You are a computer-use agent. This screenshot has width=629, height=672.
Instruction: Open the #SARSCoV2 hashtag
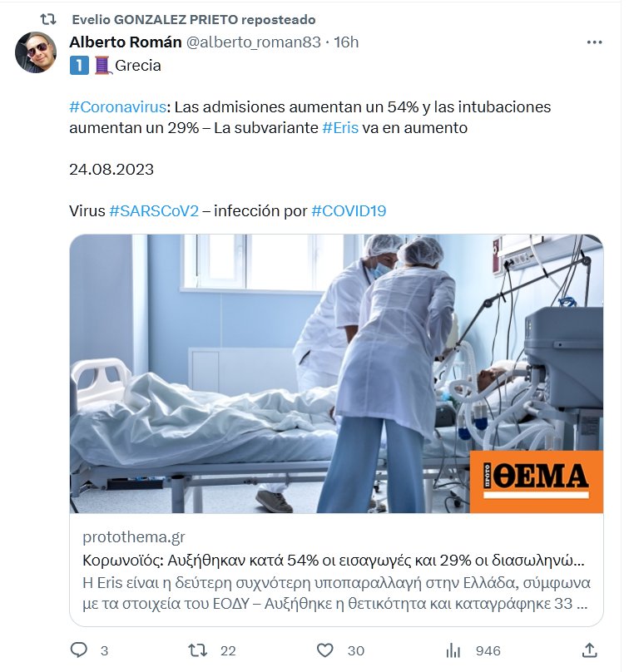(x=154, y=211)
